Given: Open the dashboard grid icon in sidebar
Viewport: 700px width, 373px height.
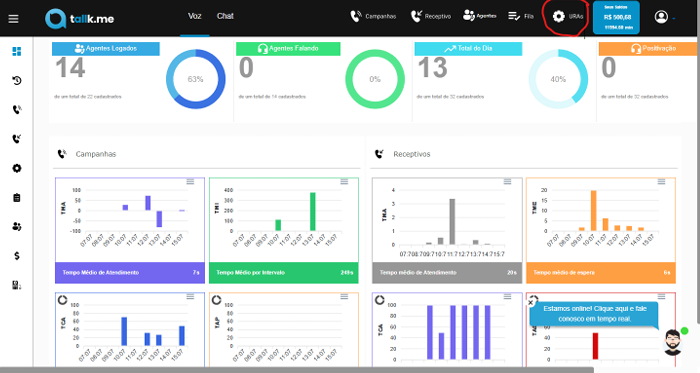Looking at the screenshot, I should pyautogui.click(x=17, y=52).
